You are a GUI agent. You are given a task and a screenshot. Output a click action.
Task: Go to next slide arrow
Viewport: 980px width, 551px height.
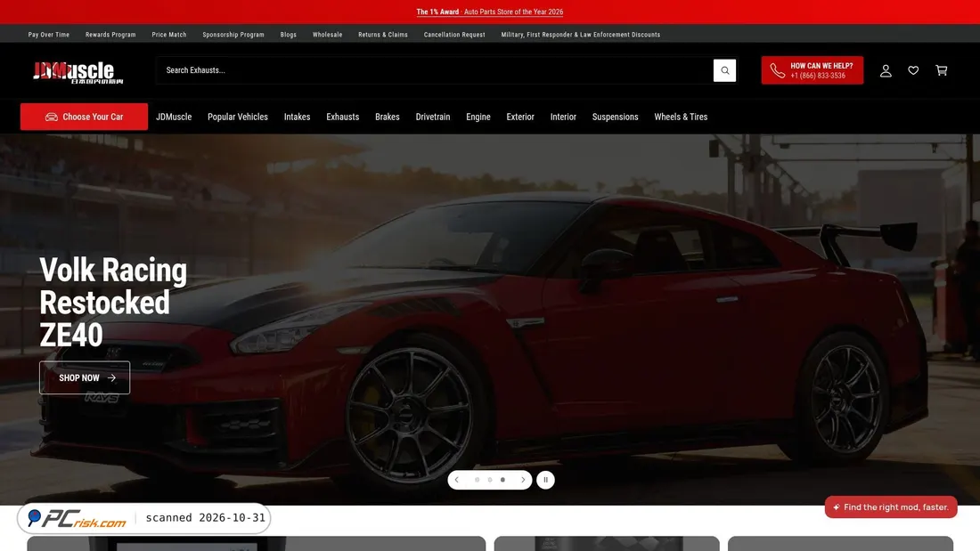pyautogui.click(x=523, y=480)
